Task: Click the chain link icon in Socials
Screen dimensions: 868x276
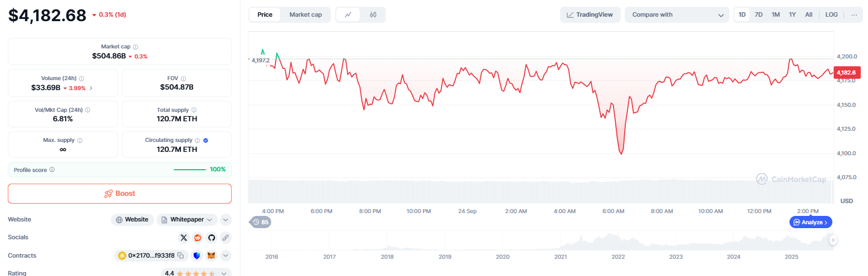Action: tap(225, 238)
